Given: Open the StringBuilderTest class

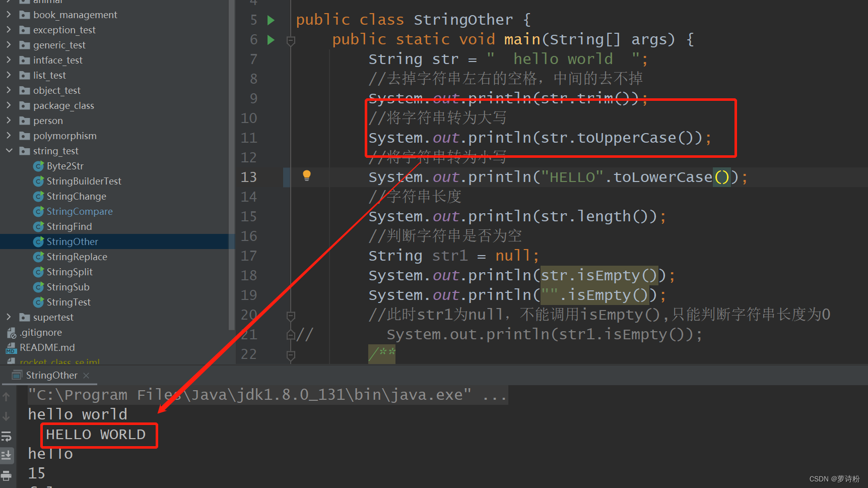Looking at the screenshot, I should click(84, 181).
